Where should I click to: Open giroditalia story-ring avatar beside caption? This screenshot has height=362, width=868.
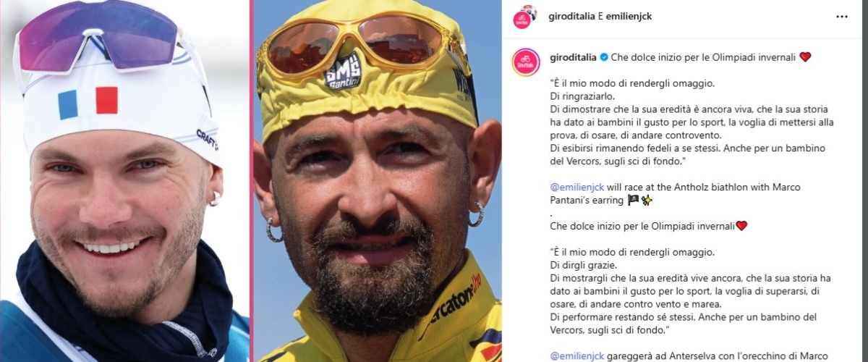click(525, 62)
